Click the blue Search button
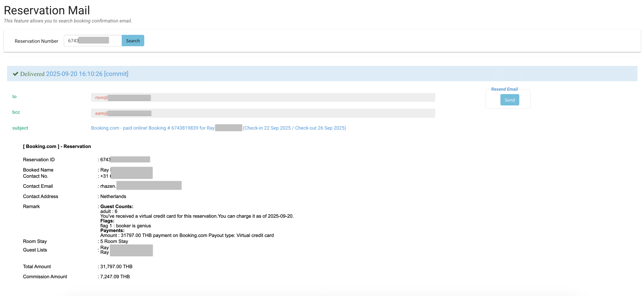Viewport: 644px width, 296px height. pyautogui.click(x=133, y=41)
